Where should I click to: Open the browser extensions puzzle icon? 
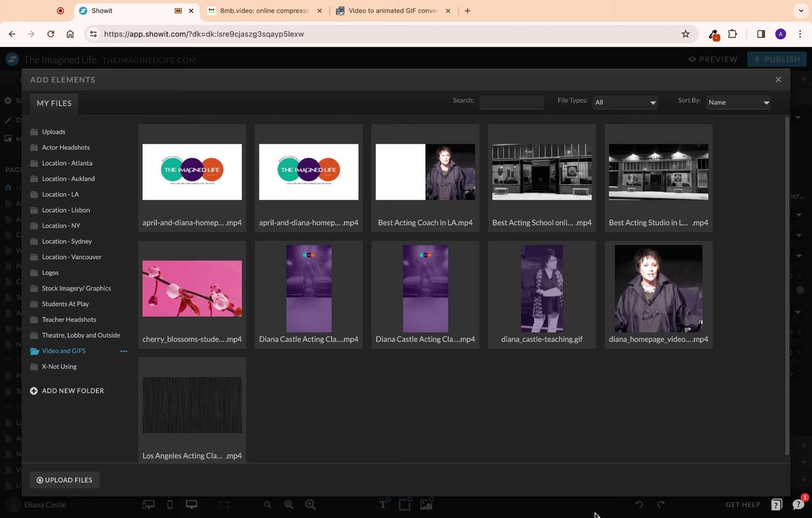733,34
